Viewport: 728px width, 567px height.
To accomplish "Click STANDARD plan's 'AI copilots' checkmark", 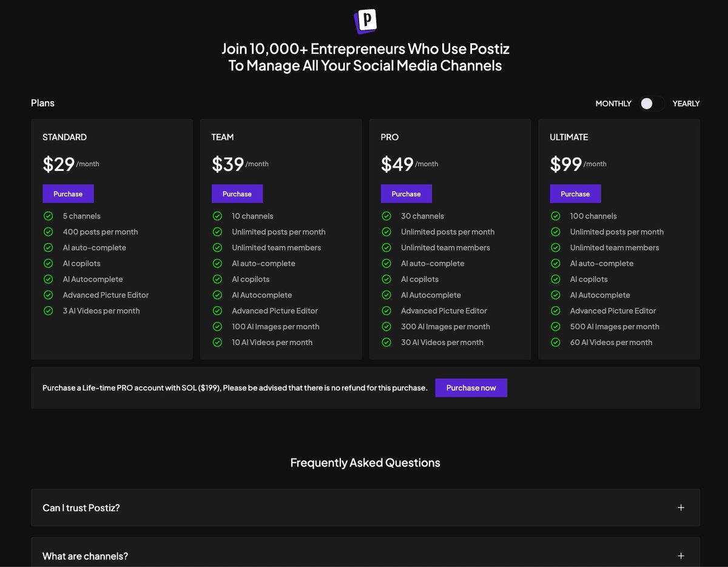I will pyautogui.click(x=49, y=263).
